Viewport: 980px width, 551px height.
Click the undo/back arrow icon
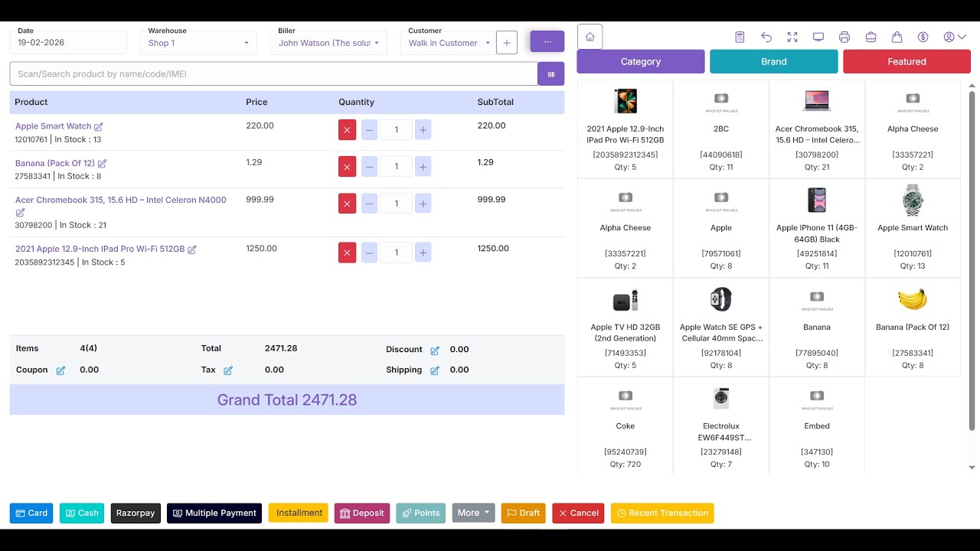click(766, 37)
